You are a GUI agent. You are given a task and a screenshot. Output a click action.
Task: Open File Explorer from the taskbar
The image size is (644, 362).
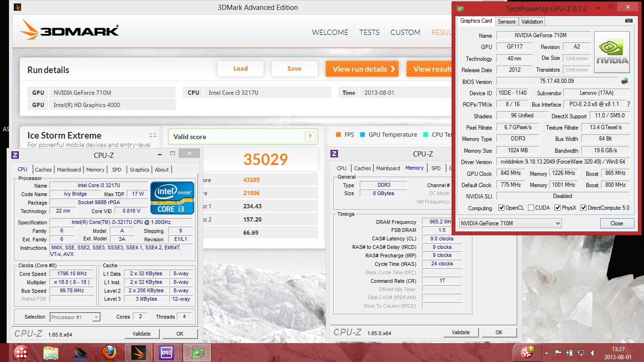click(51, 353)
